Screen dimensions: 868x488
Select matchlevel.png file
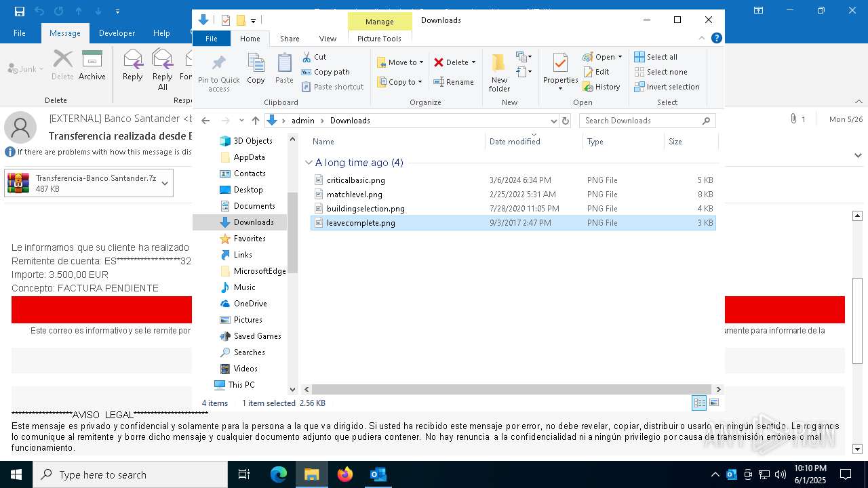[x=513, y=195]
